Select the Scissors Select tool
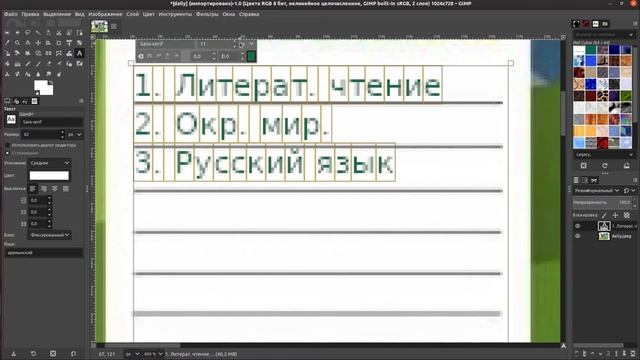The image size is (640, 360). point(59,33)
